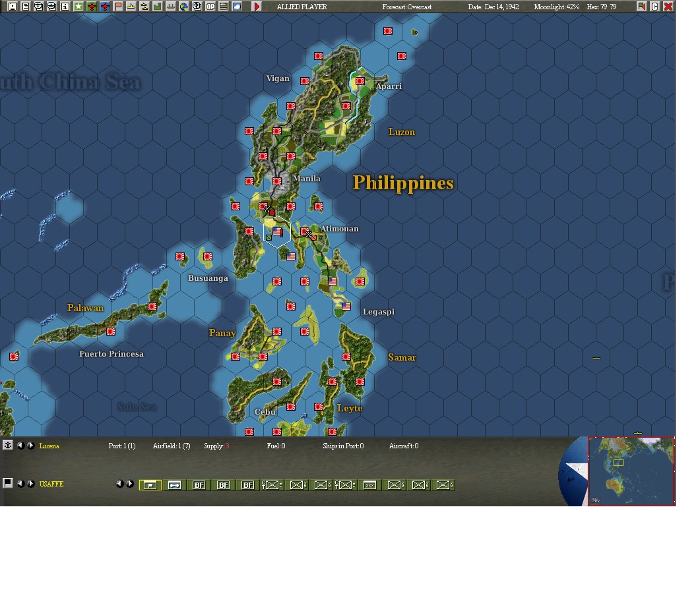Screen dimensions: 700x592
Task: Click red plane on green background icon
Action: click(92, 6)
